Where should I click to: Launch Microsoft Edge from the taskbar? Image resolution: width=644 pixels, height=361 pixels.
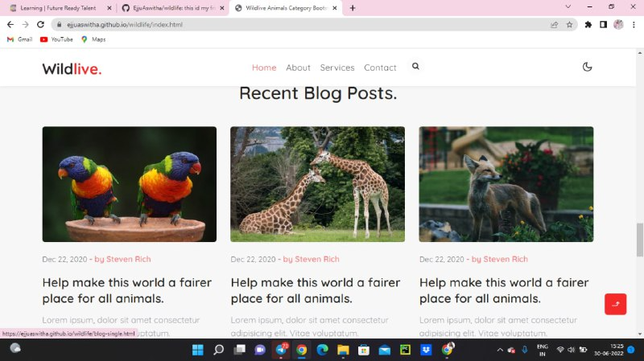click(323, 350)
